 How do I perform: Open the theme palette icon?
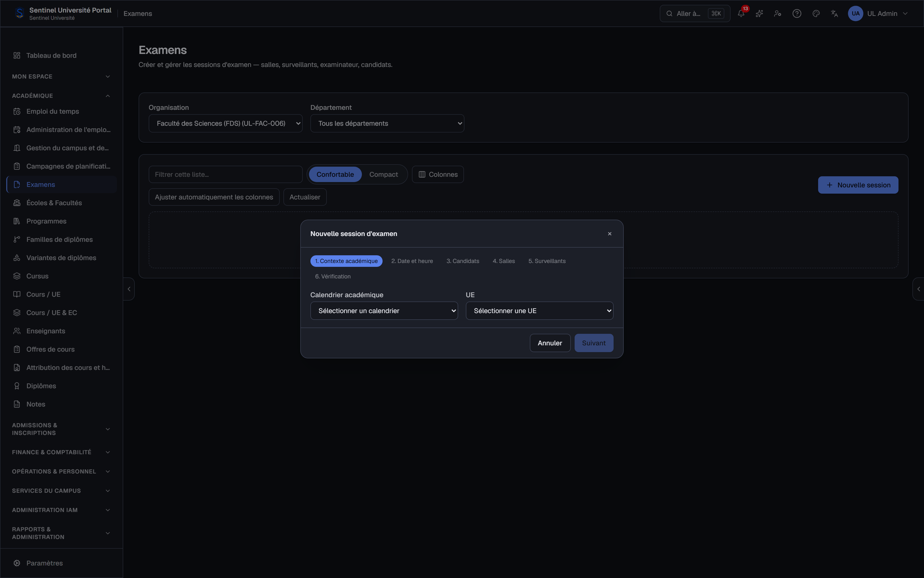(x=816, y=13)
